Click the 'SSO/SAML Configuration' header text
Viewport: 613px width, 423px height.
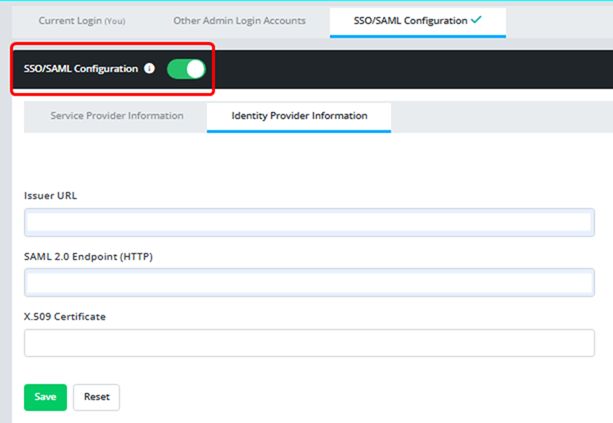pyautogui.click(x=81, y=69)
